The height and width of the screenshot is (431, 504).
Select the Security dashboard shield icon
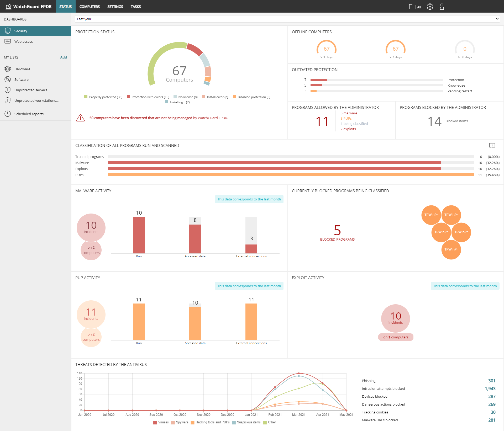coord(8,31)
